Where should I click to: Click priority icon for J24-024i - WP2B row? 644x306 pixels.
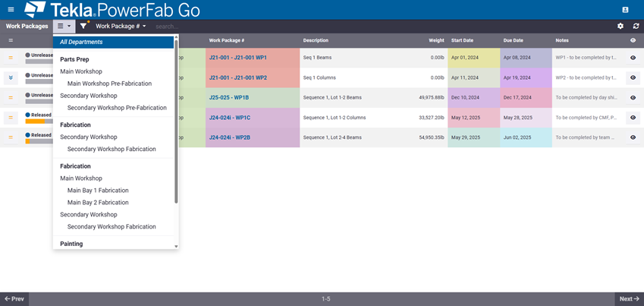(11, 137)
